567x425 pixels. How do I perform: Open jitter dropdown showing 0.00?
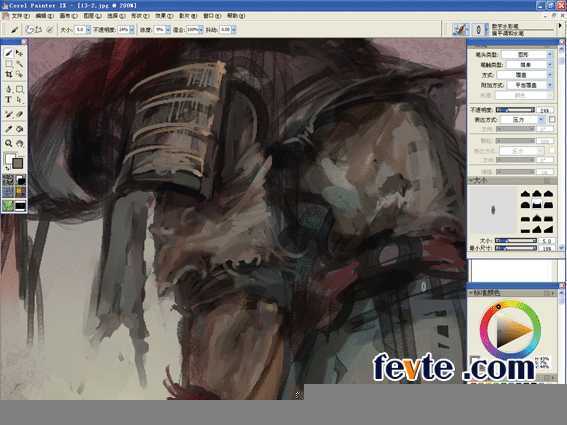tap(234, 30)
